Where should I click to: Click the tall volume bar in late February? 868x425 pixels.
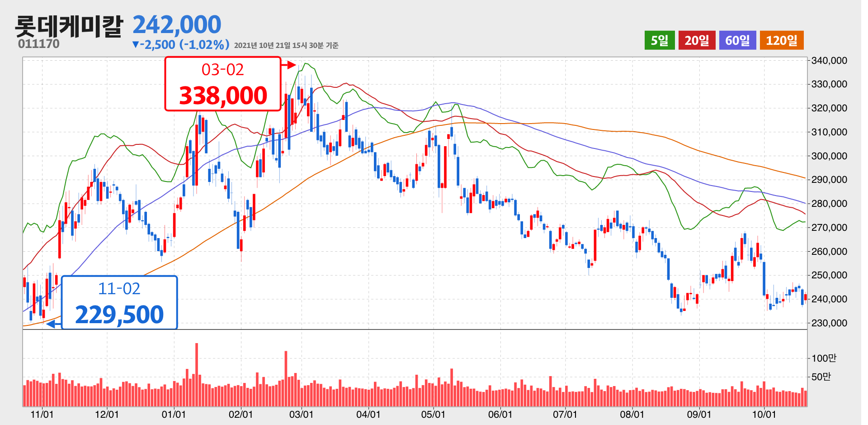coord(286,378)
